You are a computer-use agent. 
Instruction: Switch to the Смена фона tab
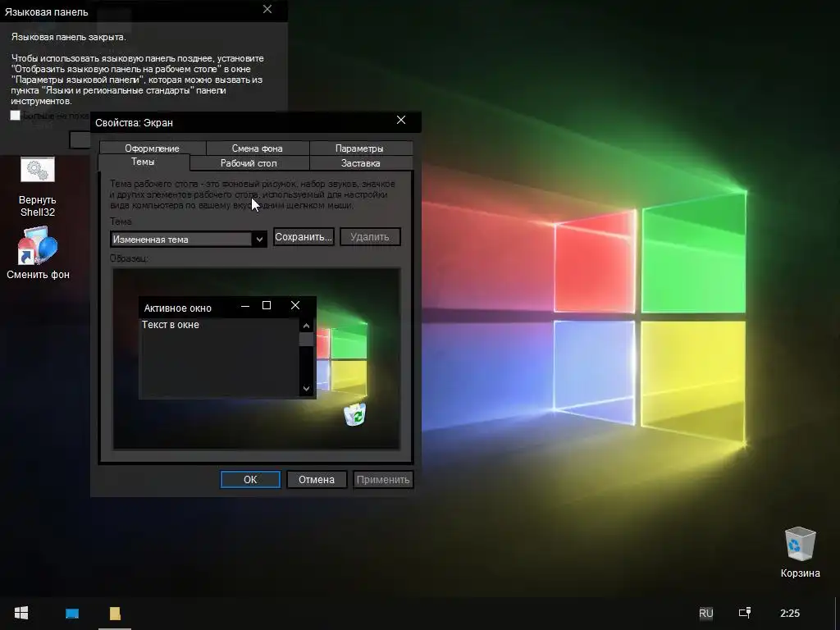coord(257,148)
